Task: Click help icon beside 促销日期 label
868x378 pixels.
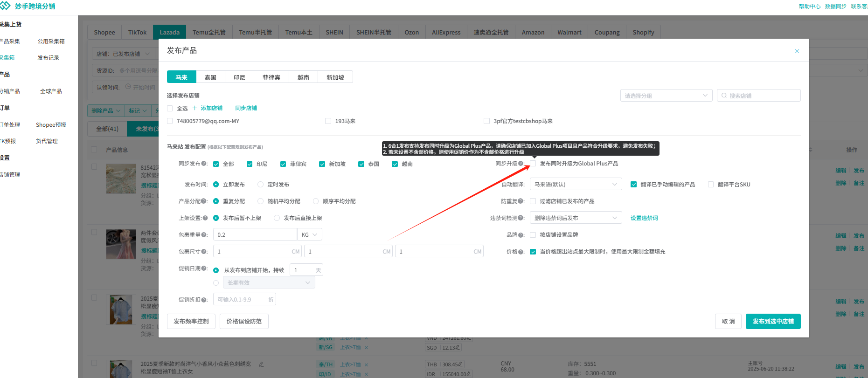Action: [204, 268]
